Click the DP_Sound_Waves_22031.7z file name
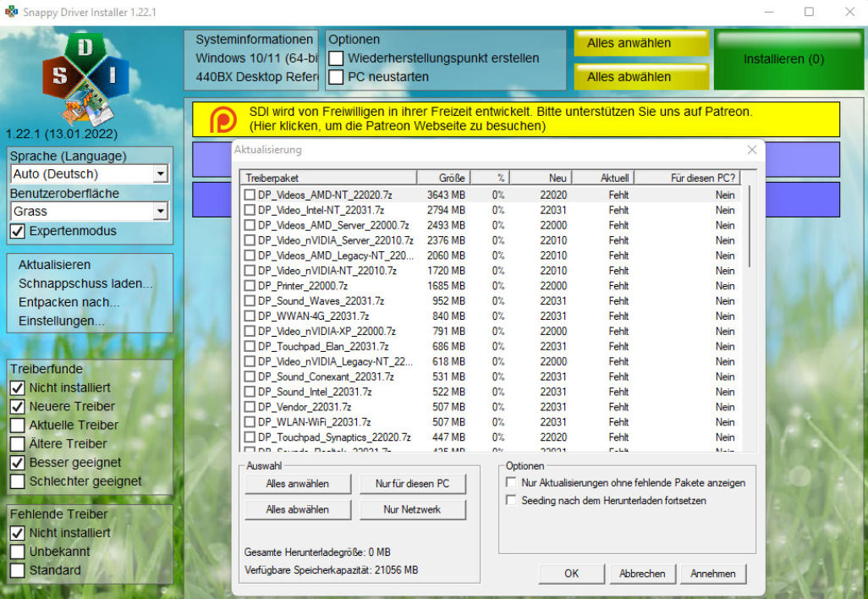Viewport: 868px width, 599px height. click(321, 301)
